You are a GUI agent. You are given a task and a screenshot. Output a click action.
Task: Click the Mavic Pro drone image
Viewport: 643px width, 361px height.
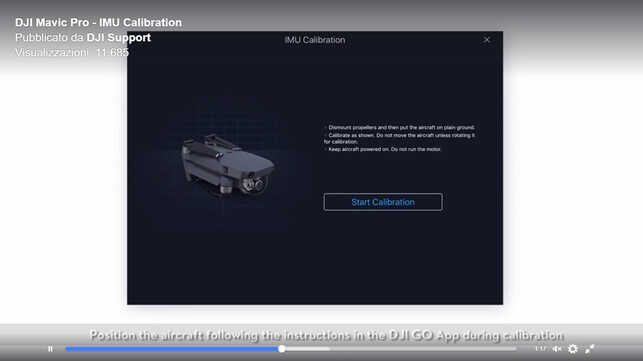pos(228,165)
